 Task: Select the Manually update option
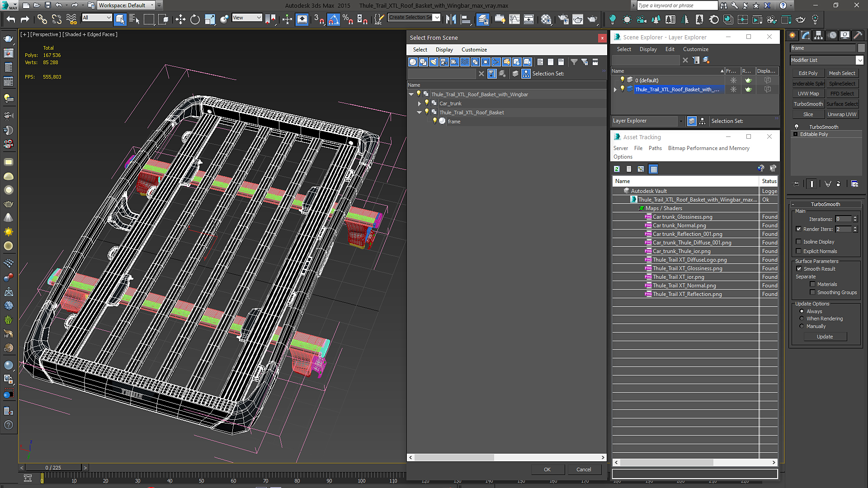(x=802, y=326)
